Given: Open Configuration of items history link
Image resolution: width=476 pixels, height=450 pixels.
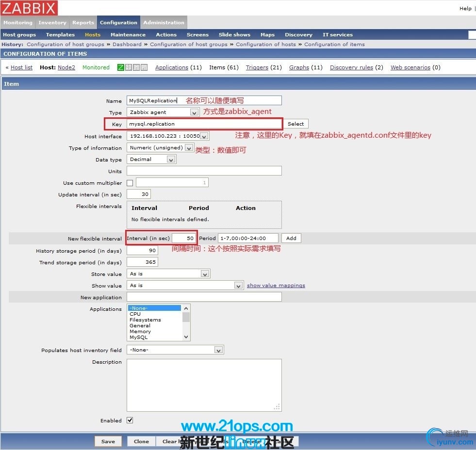Looking at the screenshot, I should pyautogui.click(x=334, y=44).
